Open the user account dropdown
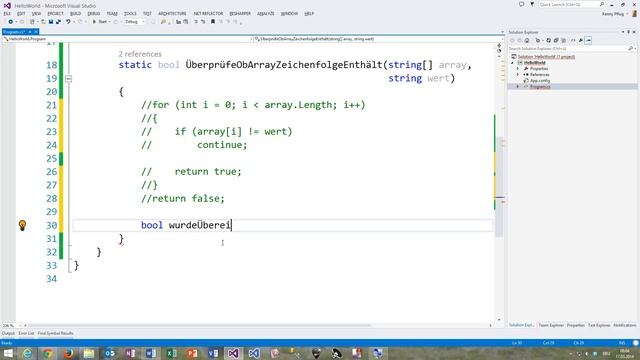 click(614, 14)
